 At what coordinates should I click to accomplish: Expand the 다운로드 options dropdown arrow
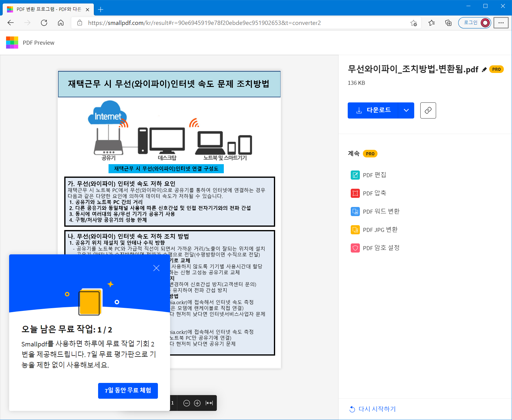click(406, 110)
